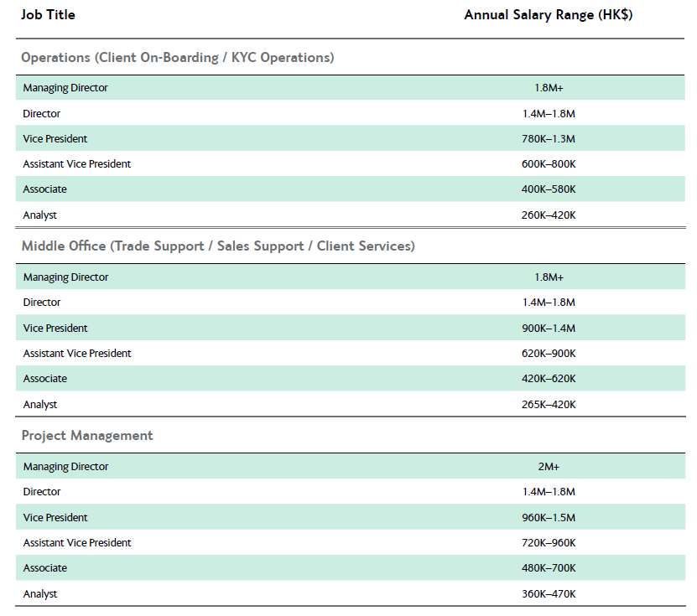The width and height of the screenshot is (697, 616).
Task: Select the salary value "720K–960K"
Action: 549,543
